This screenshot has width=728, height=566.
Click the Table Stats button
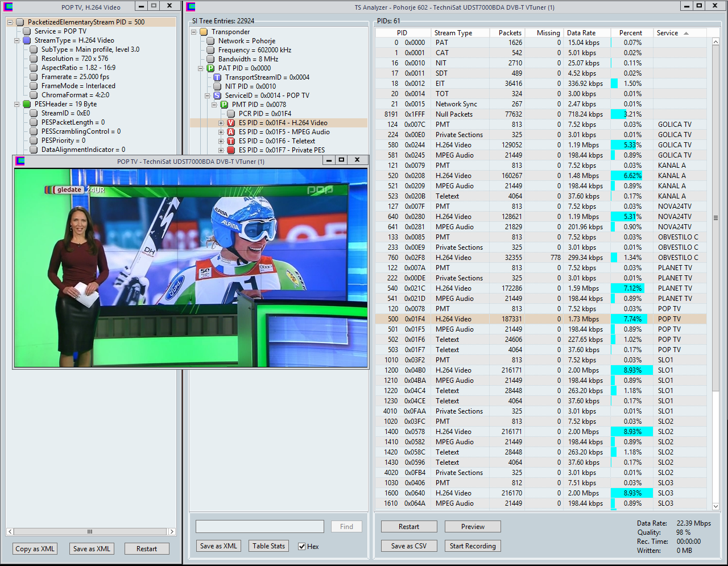coord(268,546)
